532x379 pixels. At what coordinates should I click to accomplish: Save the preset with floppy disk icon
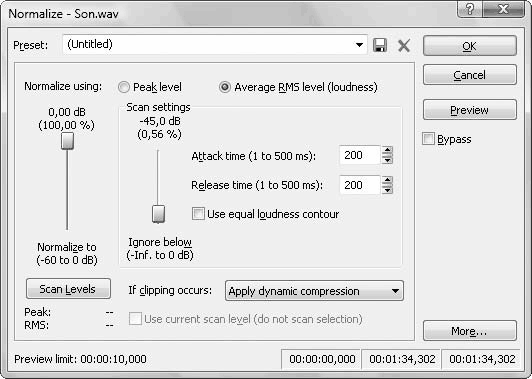tap(380, 45)
